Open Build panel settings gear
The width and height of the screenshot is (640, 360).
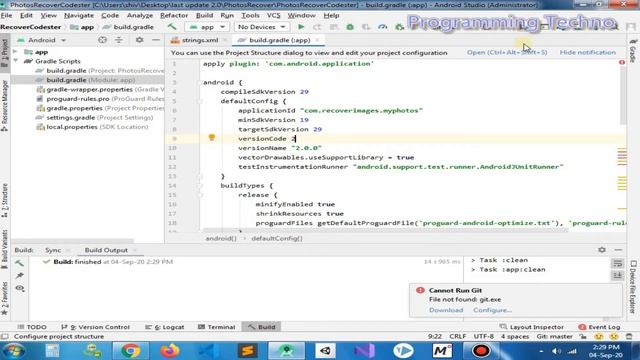click(602, 250)
